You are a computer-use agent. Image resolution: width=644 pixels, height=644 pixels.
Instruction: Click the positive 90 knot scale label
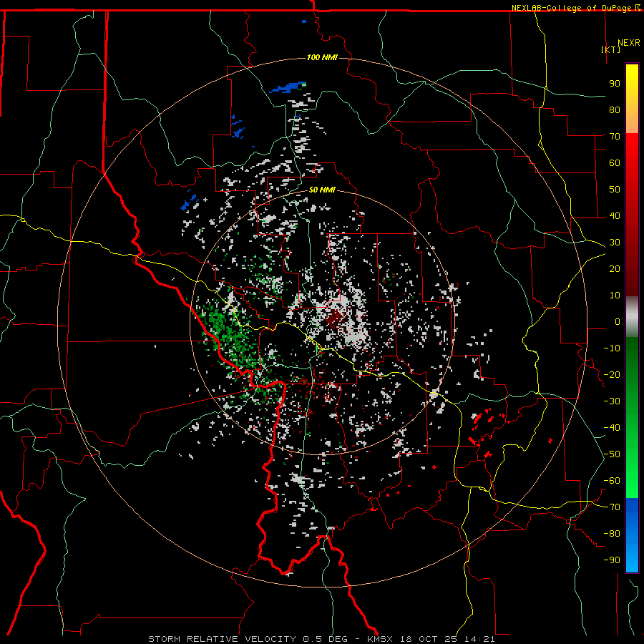tap(615, 84)
